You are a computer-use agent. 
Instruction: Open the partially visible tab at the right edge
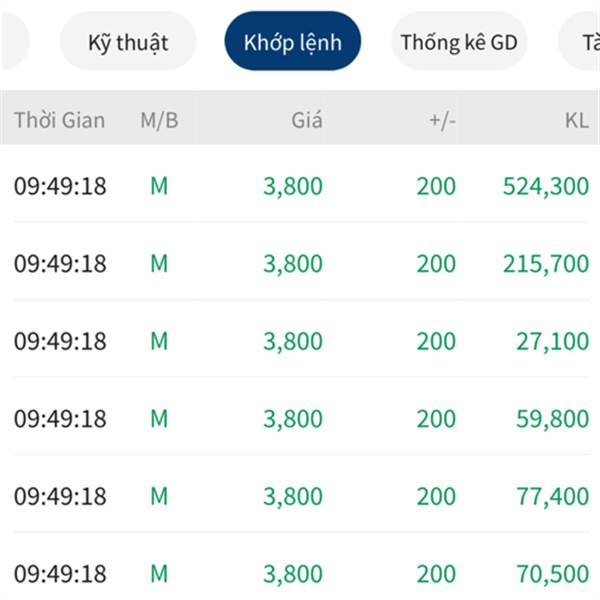coord(580,41)
